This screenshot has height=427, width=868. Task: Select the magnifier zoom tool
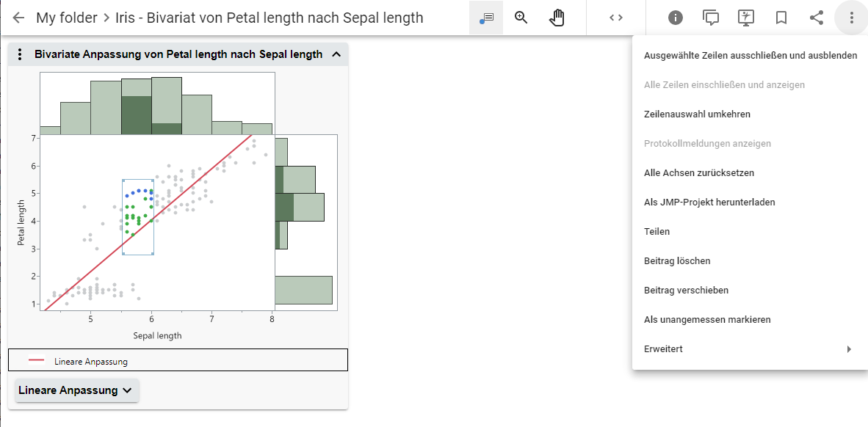pos(521,18)
